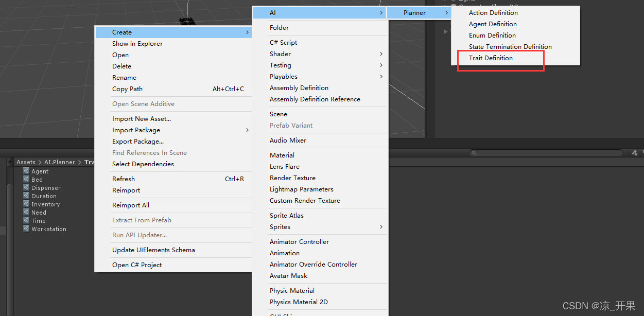Expand the Import Package submenu

pos(247,130)
